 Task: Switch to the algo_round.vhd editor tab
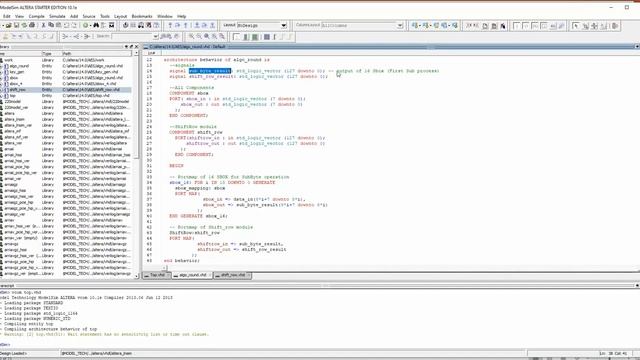pyautogui.click(x=192, y=276)
